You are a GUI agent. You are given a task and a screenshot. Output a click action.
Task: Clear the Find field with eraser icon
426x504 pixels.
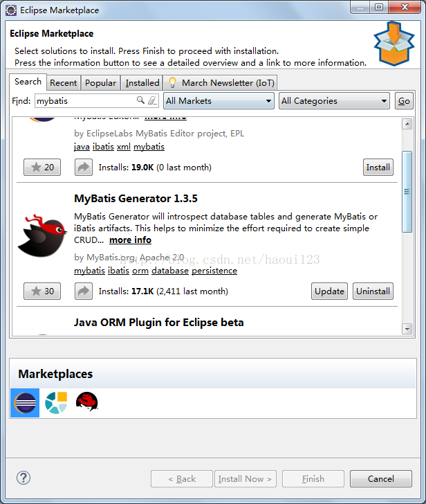(x=152, y=100)
